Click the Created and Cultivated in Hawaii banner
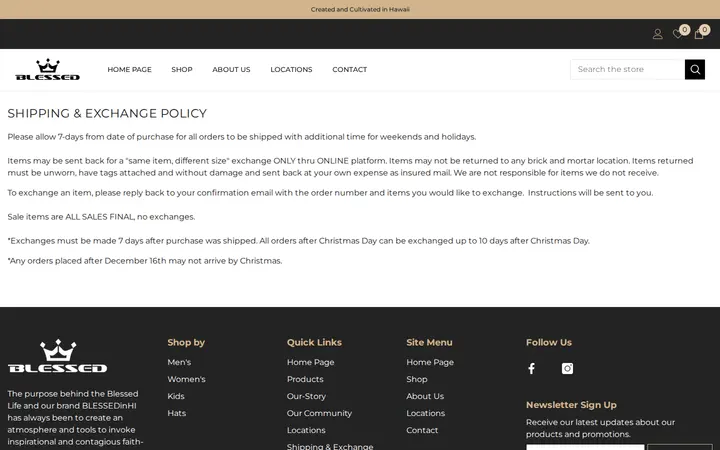 (360, 9)
